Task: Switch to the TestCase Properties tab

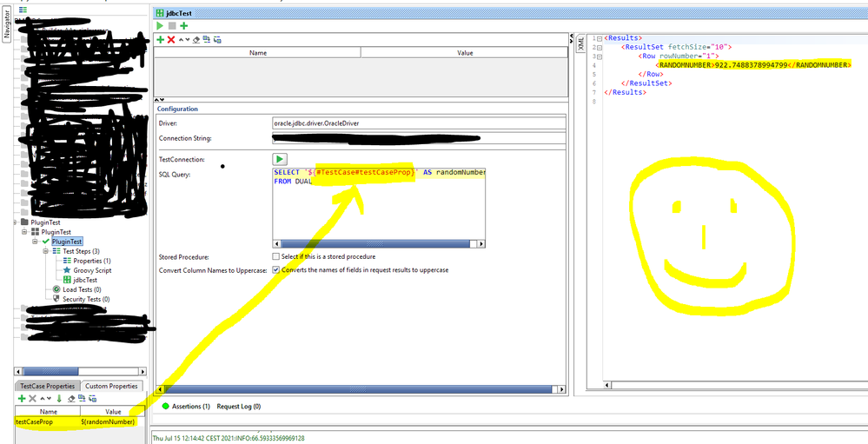Action: (47, 386)
